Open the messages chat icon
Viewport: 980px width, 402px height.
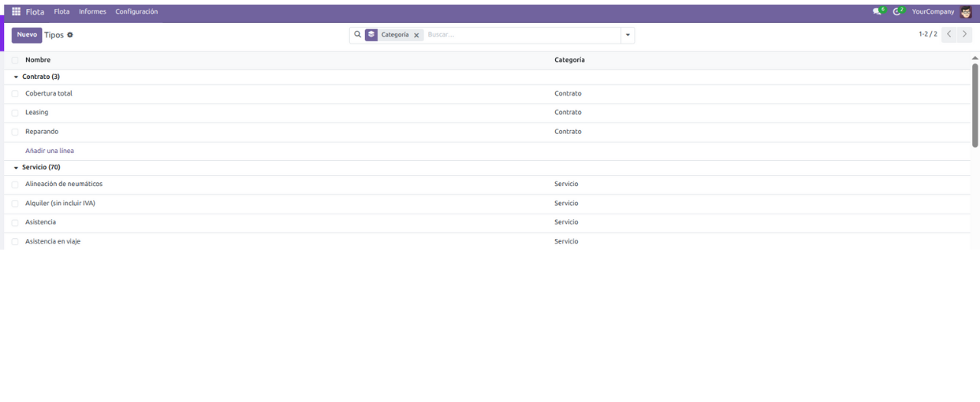pos(877,11)
